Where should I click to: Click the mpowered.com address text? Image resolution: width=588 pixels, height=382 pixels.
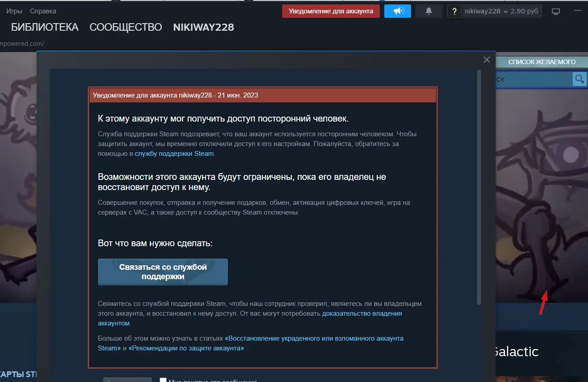click(x=22, y=44)
